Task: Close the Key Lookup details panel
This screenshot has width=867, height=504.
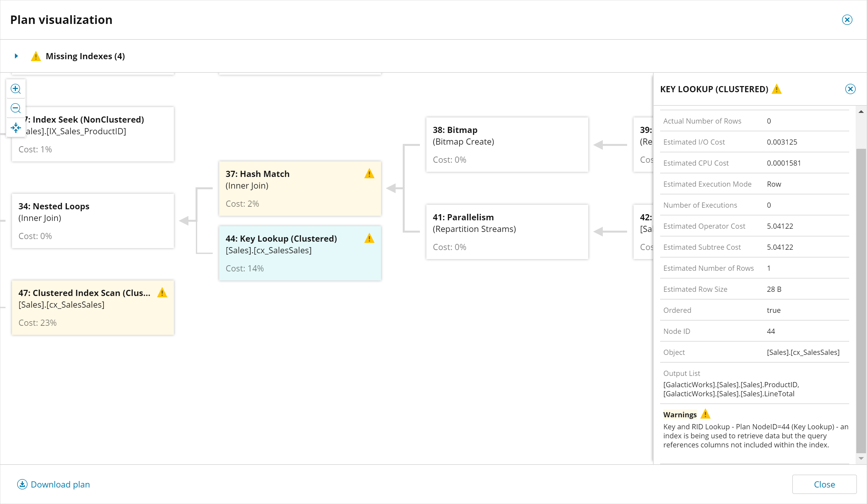Action: (x=850, y=89)
